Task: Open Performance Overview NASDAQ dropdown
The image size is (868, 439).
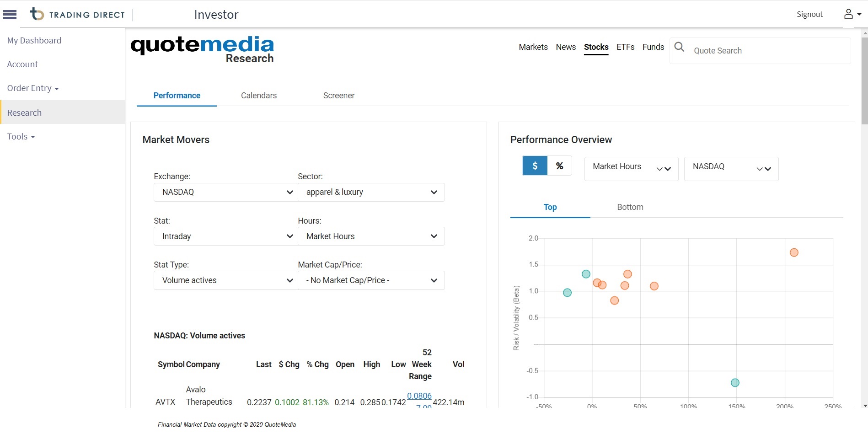Action: tap(731, 169)
